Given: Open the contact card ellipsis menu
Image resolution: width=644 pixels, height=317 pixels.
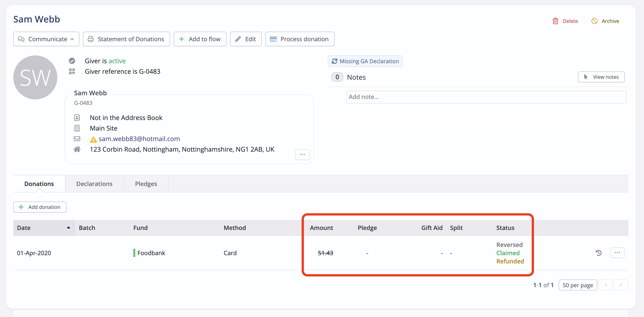Looking at the screenshot, I should (x=302, y=154).
